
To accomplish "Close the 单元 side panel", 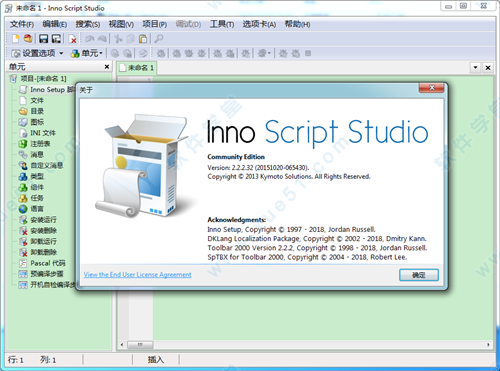I will tap(107, 67).
